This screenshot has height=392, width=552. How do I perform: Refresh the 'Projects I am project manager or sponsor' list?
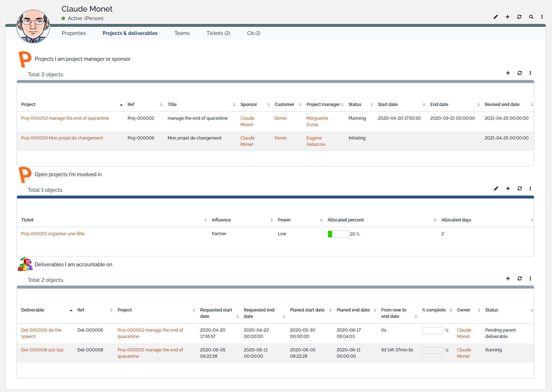[x=519, y=73]
